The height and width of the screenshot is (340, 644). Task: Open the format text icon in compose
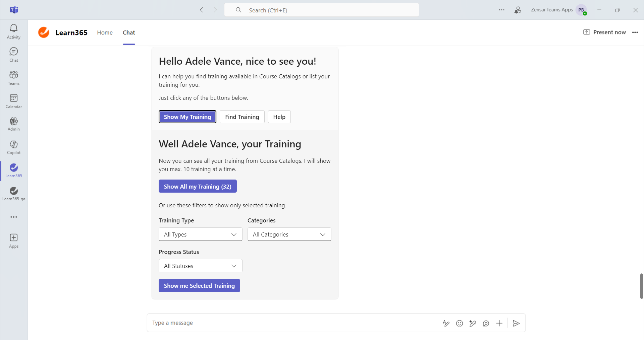(446, 323)
